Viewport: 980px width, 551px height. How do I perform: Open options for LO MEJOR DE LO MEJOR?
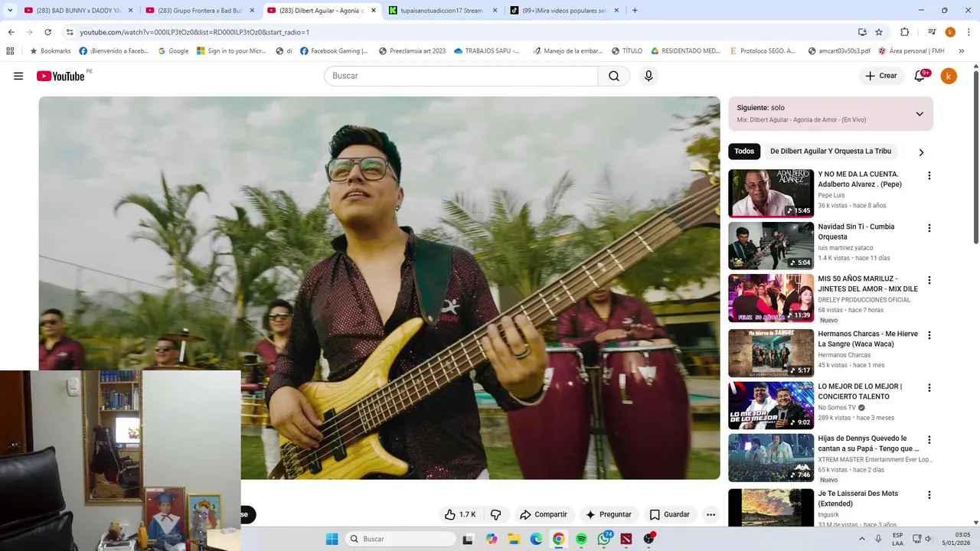929,387
